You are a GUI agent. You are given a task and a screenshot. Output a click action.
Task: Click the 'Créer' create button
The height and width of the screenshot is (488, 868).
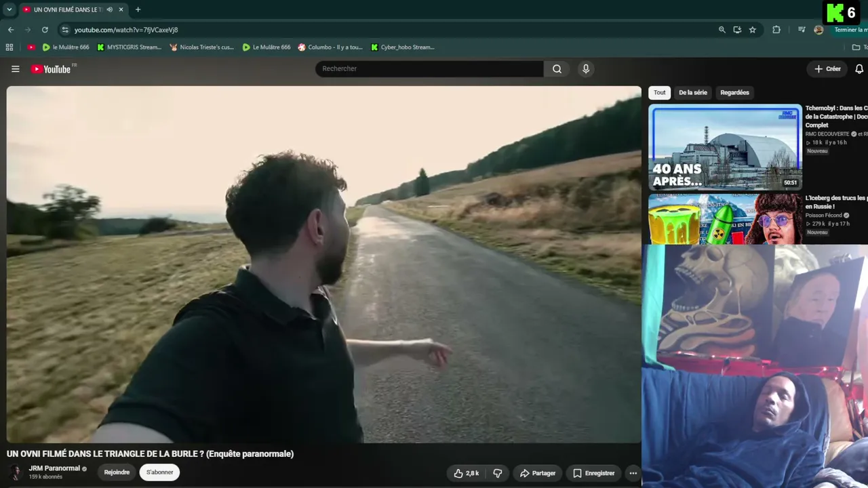point(827,68)
